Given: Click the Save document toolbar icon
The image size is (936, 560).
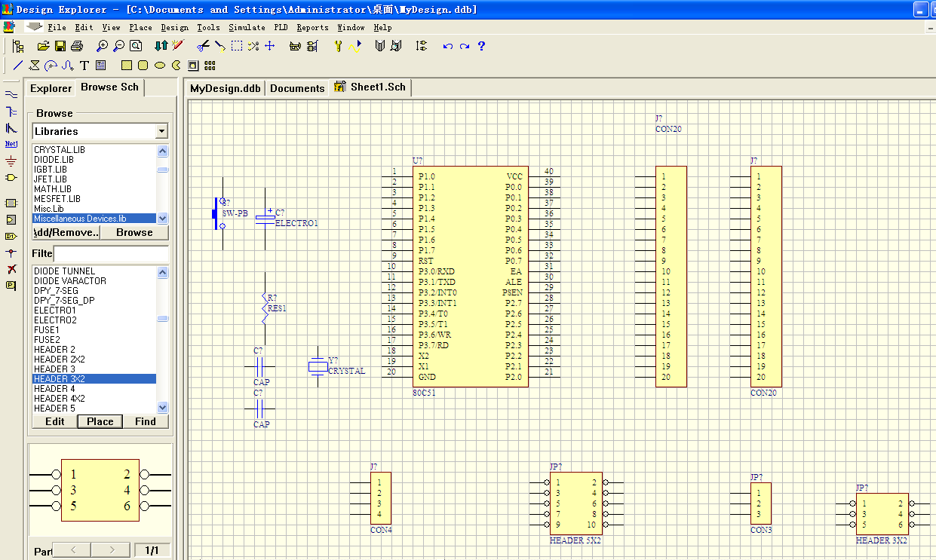Looking at the screenshot, I should pos(60,46).
